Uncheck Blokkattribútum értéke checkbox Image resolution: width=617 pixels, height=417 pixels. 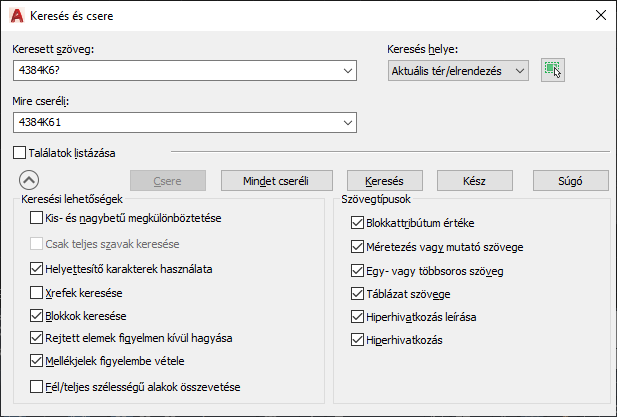coord(359,222)
